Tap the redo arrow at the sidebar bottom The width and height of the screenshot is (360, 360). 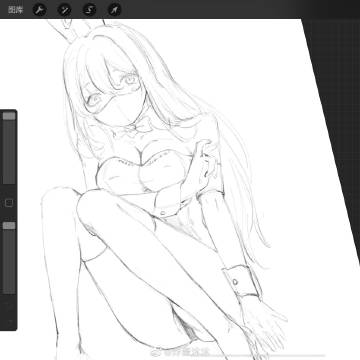coord(9,321)
